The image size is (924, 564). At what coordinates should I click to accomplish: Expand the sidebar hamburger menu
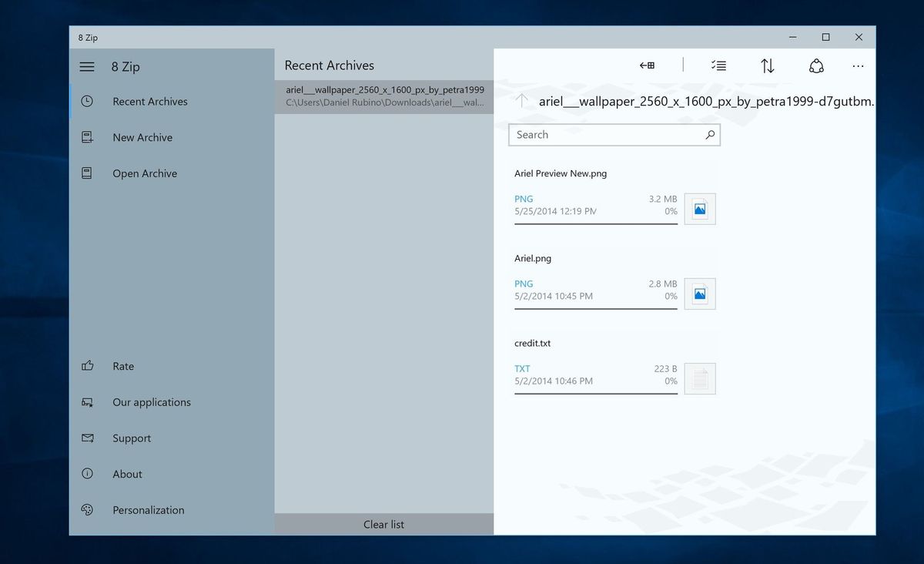[87, 66]
